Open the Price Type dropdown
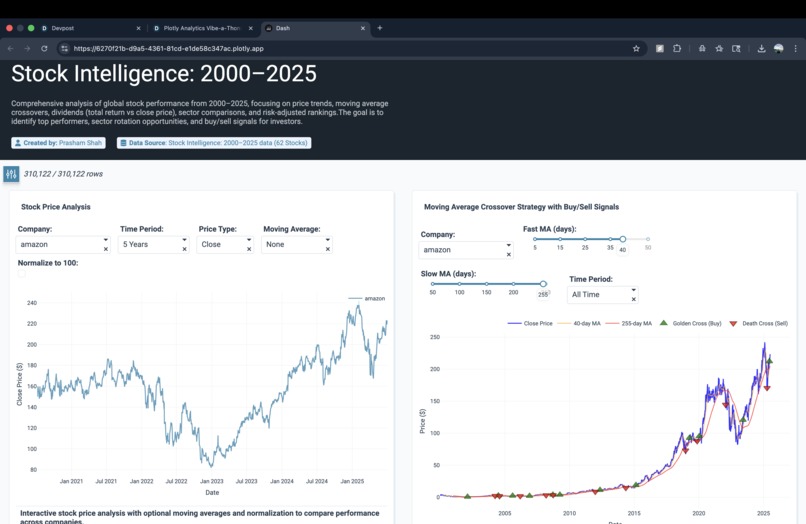 [225, 244]
